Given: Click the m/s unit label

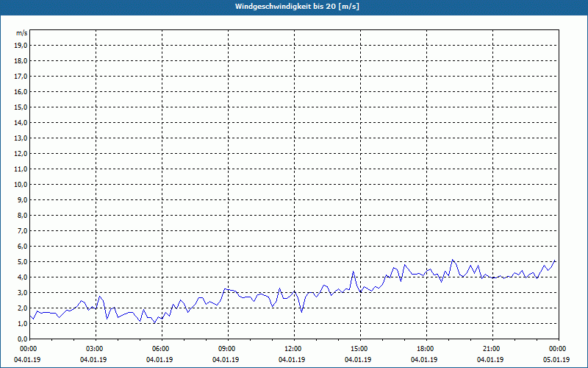Looking at the screenshot, I should [22, 33].
